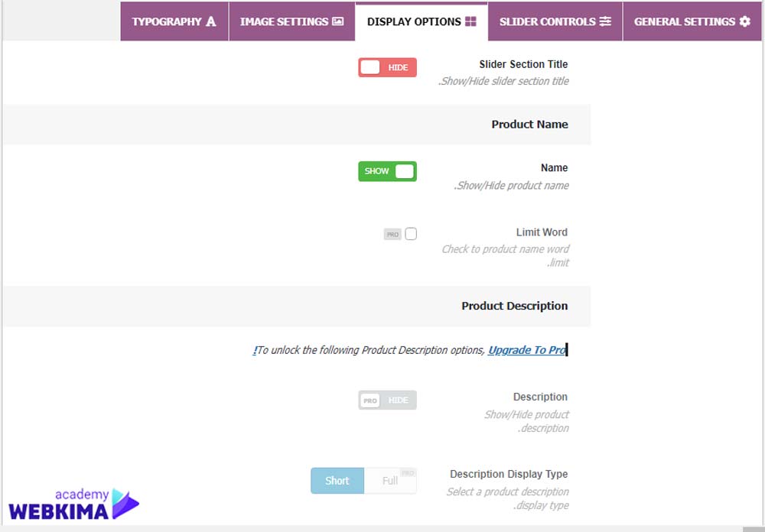Select the Full description display type
This screenshot has height=532, width=765.
click(390, 481)
